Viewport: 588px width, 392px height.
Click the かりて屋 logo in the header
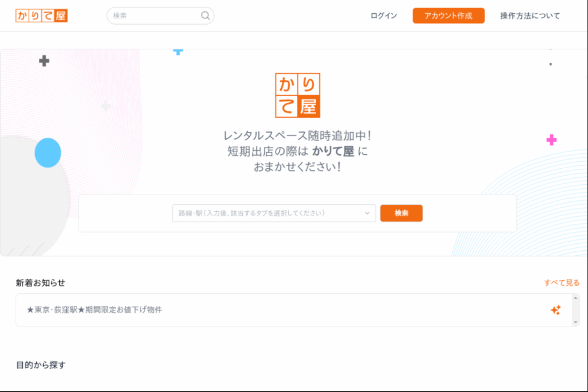(41, 15)
